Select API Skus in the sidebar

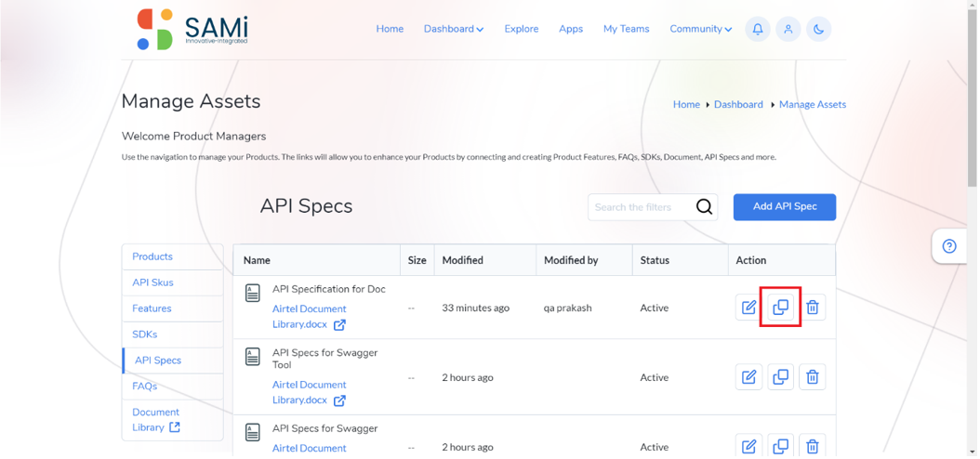click(173, 282)
